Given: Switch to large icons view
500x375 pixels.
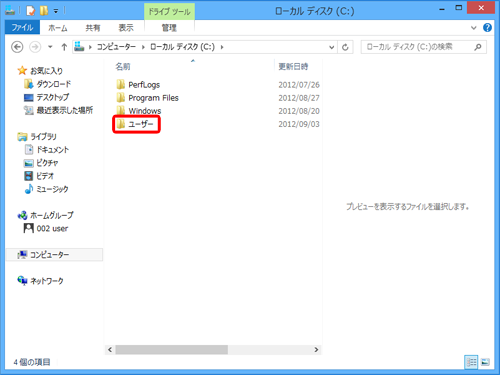Looking at the screenshot, I should click(x=485, y=362).
